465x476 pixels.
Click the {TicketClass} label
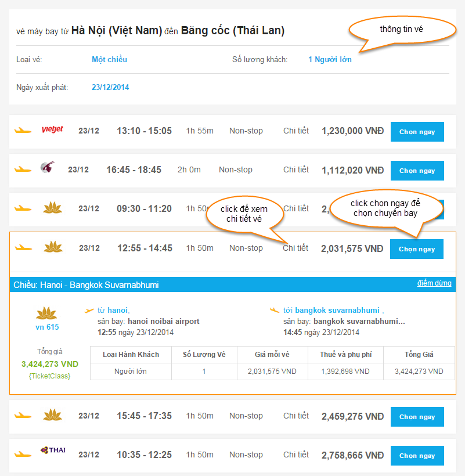click(49, 376)
